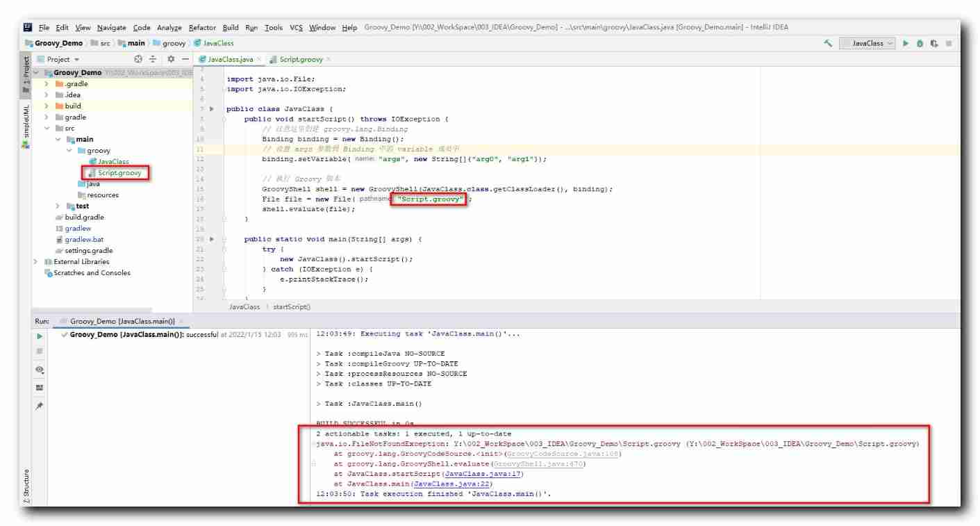Collapse the main source folder
Image resolution: width=980 pixels, height=526 pixels.
click(58, 139)
